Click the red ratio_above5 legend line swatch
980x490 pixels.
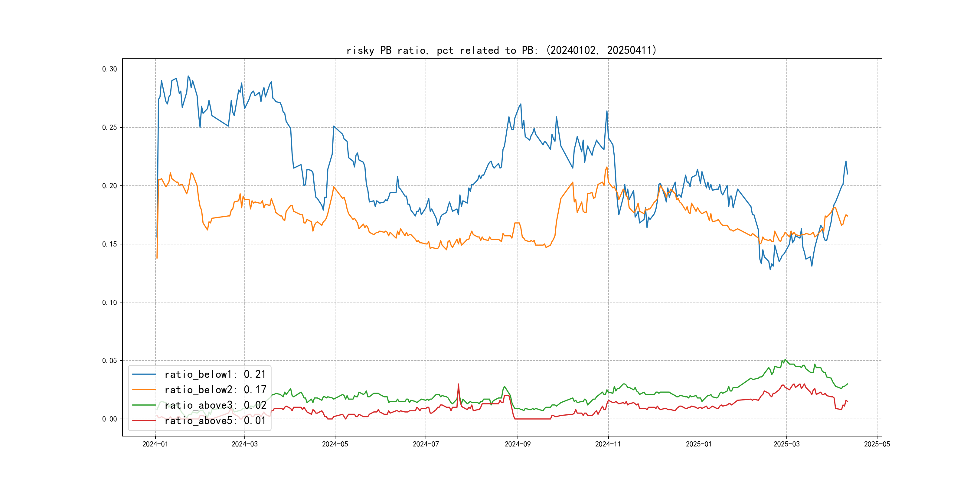click(144, 420)
